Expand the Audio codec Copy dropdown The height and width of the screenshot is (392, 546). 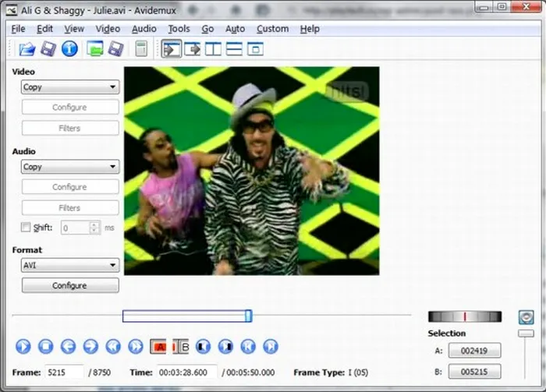pyautogui.click(x=70, y=167)
